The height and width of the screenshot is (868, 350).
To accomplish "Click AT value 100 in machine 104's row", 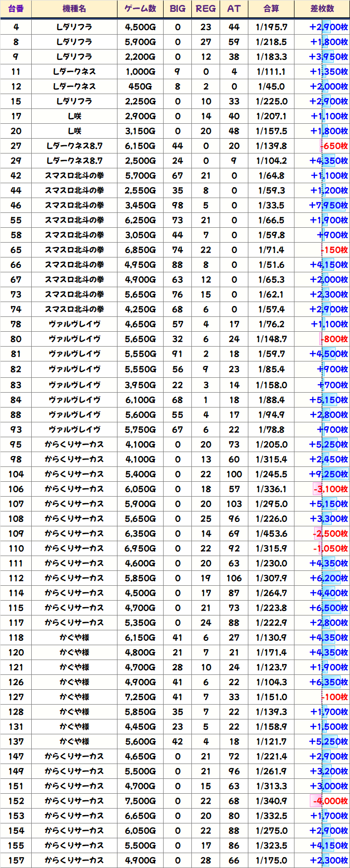I will click(x=234, y=474).
